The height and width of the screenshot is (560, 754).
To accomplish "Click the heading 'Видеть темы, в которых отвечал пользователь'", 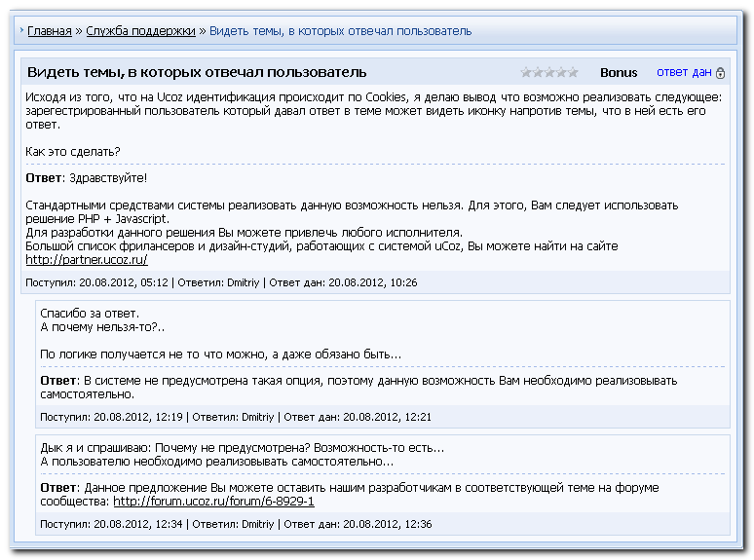I will pyautogui.click(x=197, y=73).
